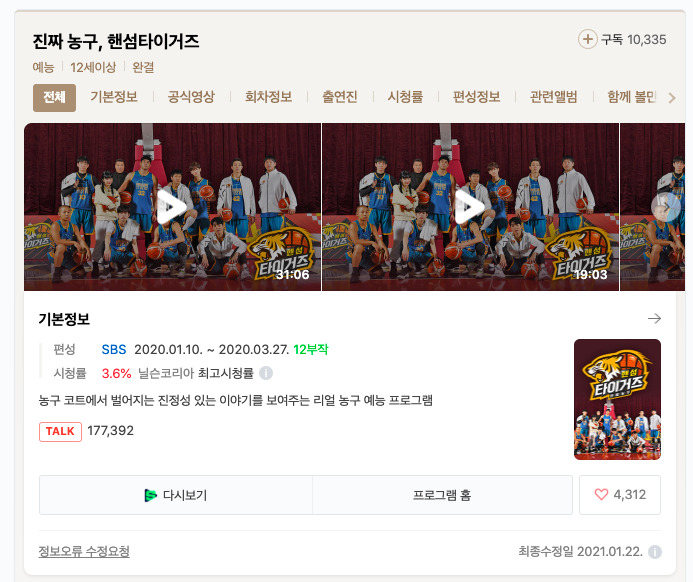Screen dimensions: 693x582
Task: Open the 프로그램 홈 button
Action: click(442, 495)
